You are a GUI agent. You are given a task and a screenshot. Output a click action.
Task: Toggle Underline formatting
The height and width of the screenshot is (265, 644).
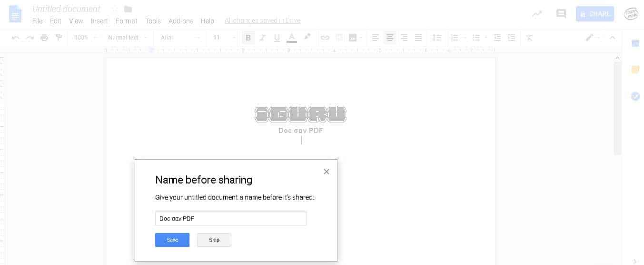pos(277,38)
